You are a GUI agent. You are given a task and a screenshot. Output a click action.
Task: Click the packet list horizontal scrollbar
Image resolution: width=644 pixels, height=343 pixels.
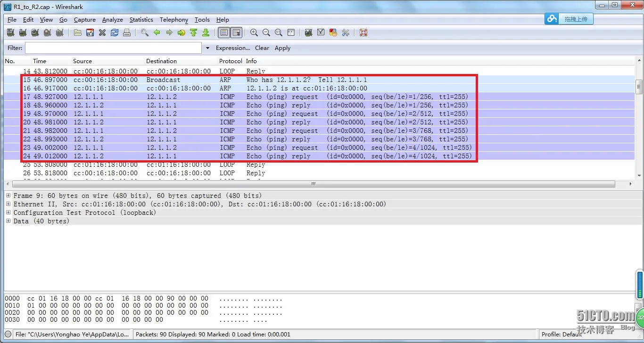(314, 184)
